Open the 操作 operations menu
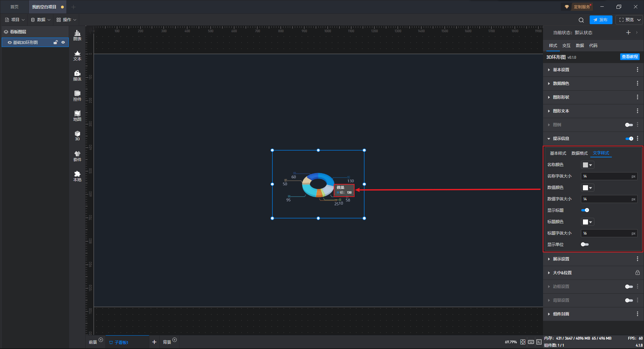Screen dimensions: 644x349 point(66,20)
